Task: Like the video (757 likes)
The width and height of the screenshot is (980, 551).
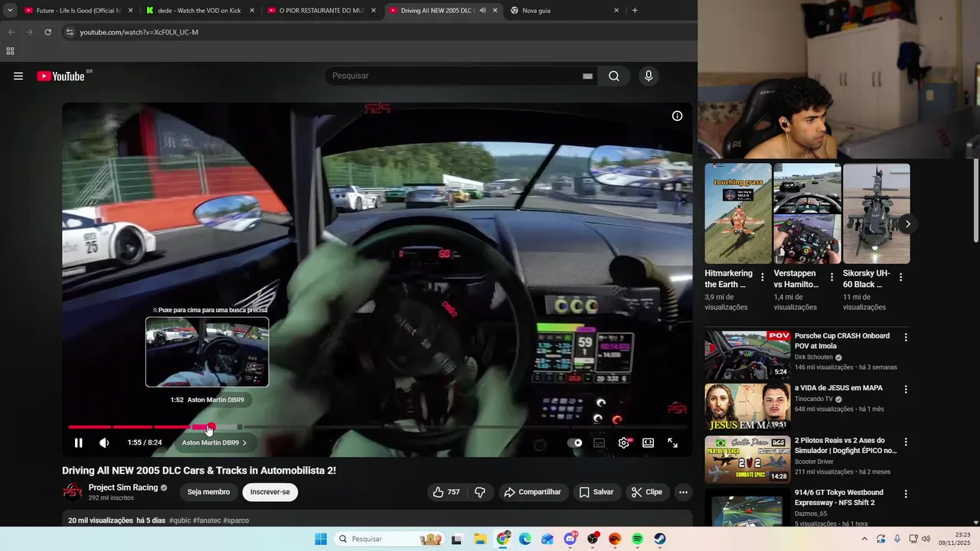Action: (446, 492)
